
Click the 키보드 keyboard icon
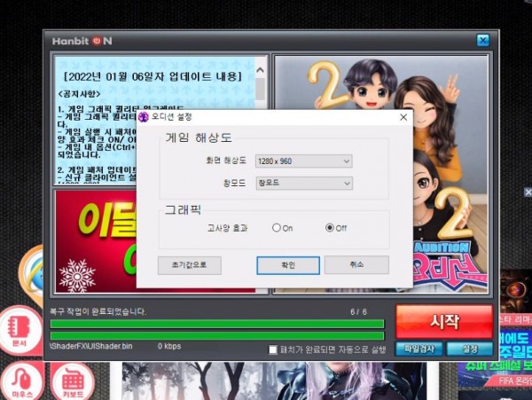73,381
